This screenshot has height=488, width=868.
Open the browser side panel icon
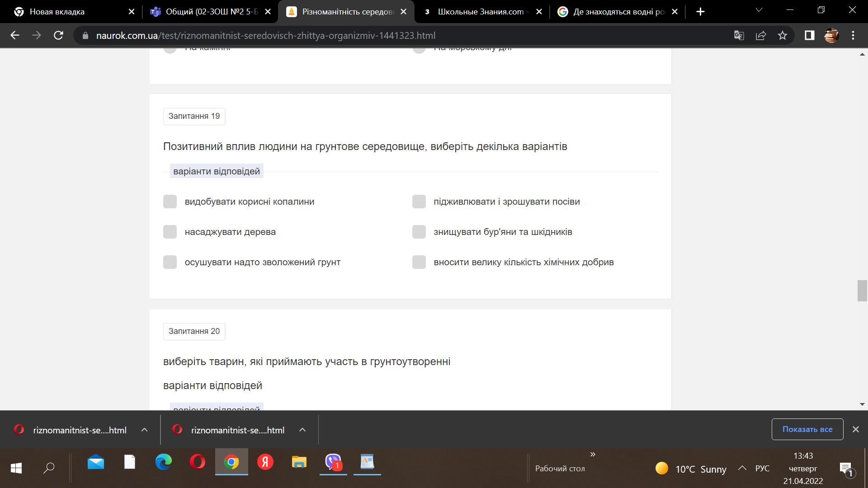[x=809, y=35]
